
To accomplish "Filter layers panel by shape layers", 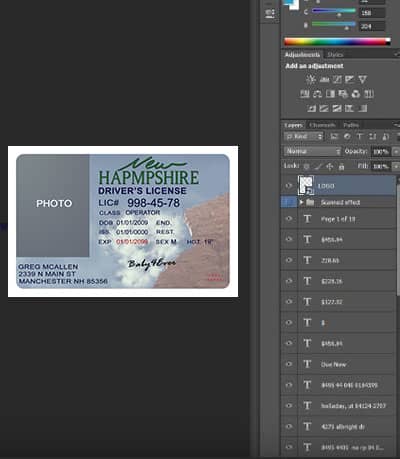I will [373, 136].
